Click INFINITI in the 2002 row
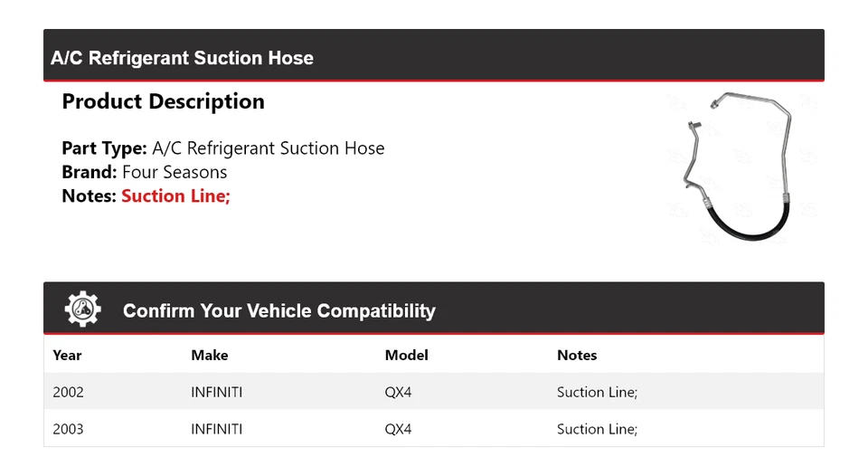Viewport: 868px width, 476px height. pyautogui.click(x=216, y=392)
